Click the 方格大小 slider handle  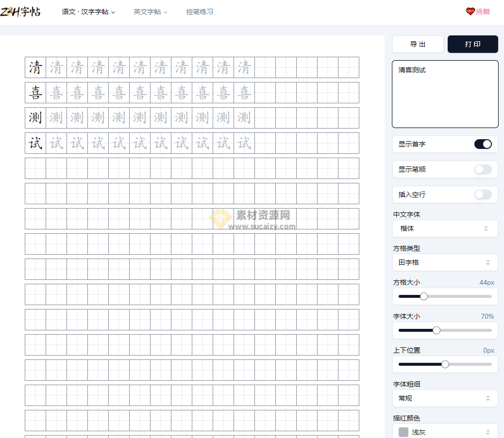pos(424,296)
